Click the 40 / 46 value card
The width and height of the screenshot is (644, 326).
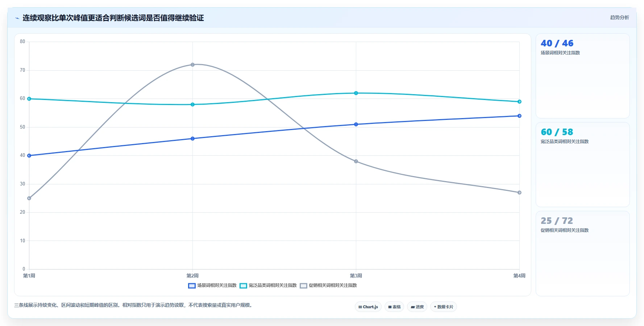(582, 76)
